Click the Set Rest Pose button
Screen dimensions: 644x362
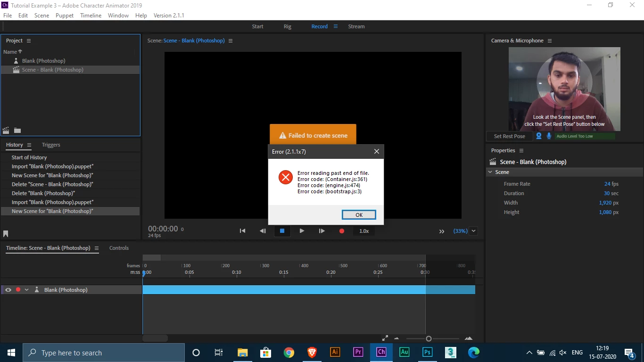pos(510,136)
